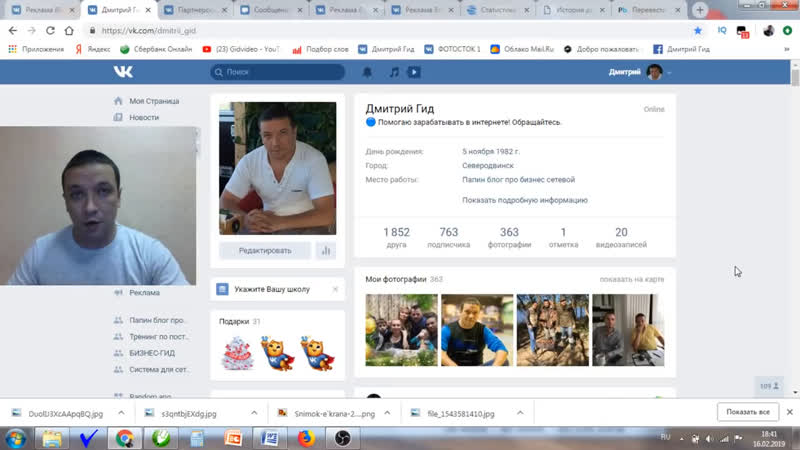Dismiss the Укажите Вашу школу prompt
This screenshot has height=450, width=800.
(x=335, y=289)
